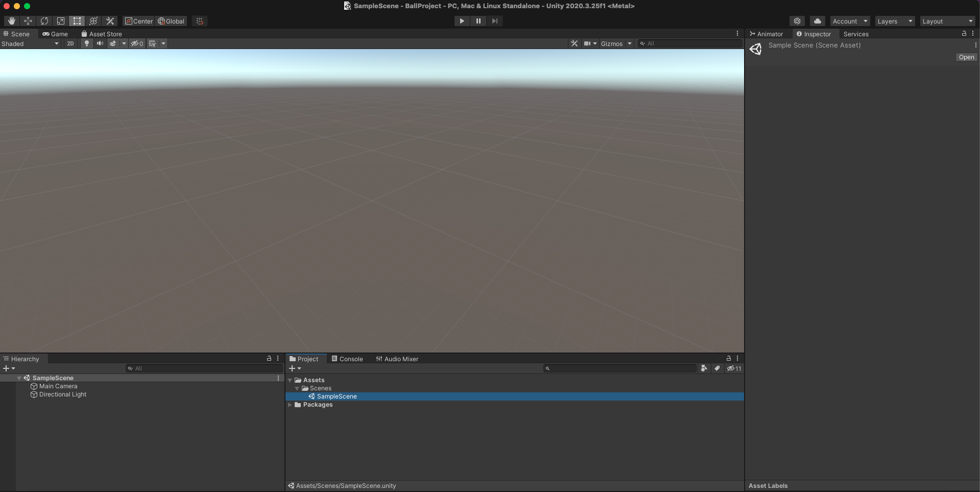Image resolution: width=980 pixels, height=492 pixels.
Task: Click the Project search field
Action: pyautogui.click(x=620, y=368)
